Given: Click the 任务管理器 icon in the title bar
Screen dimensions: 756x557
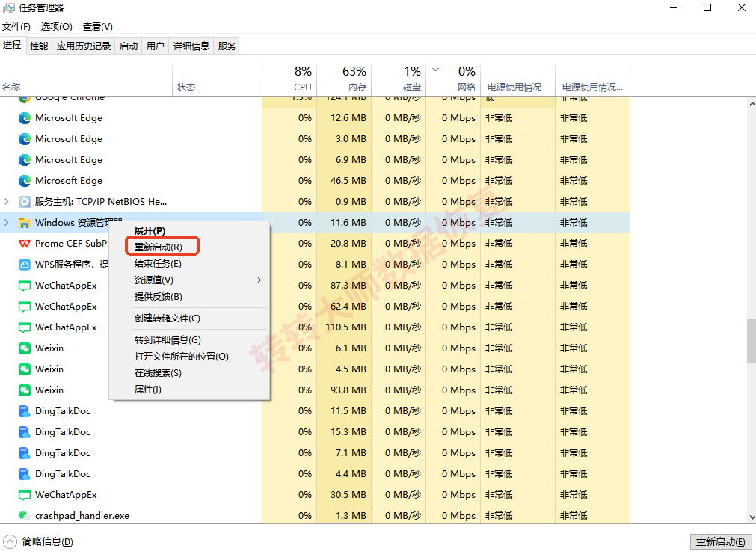Looking at the screenshot, I should coord(9,8).
